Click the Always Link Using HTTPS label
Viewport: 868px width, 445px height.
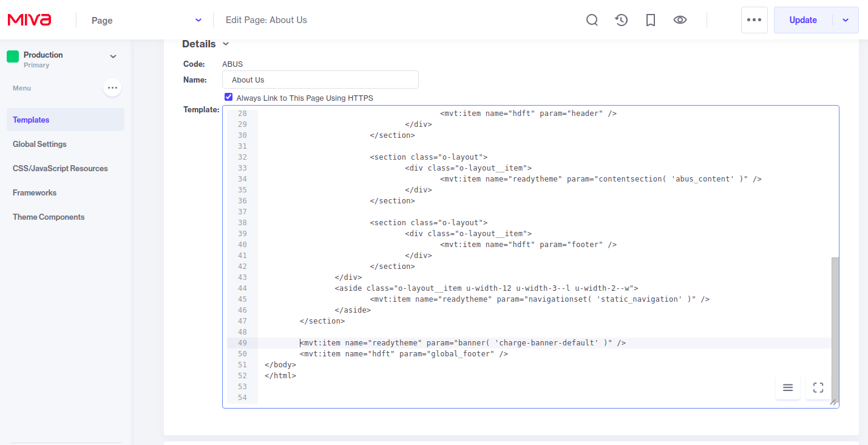point(305,98)
